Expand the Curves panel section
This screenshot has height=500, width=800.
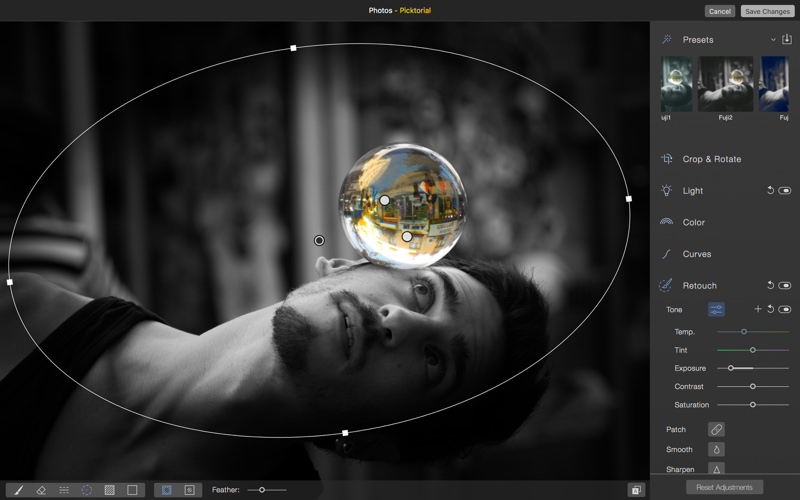[696, 254]
